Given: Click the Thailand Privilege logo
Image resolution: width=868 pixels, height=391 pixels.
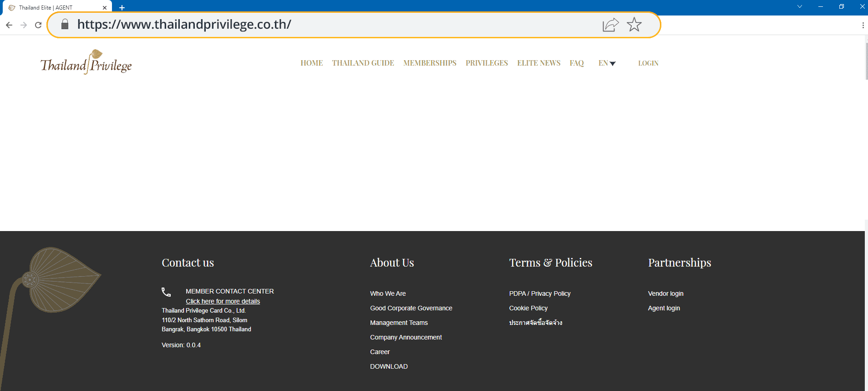Looking at the screenshot, I should pos(86,63).
